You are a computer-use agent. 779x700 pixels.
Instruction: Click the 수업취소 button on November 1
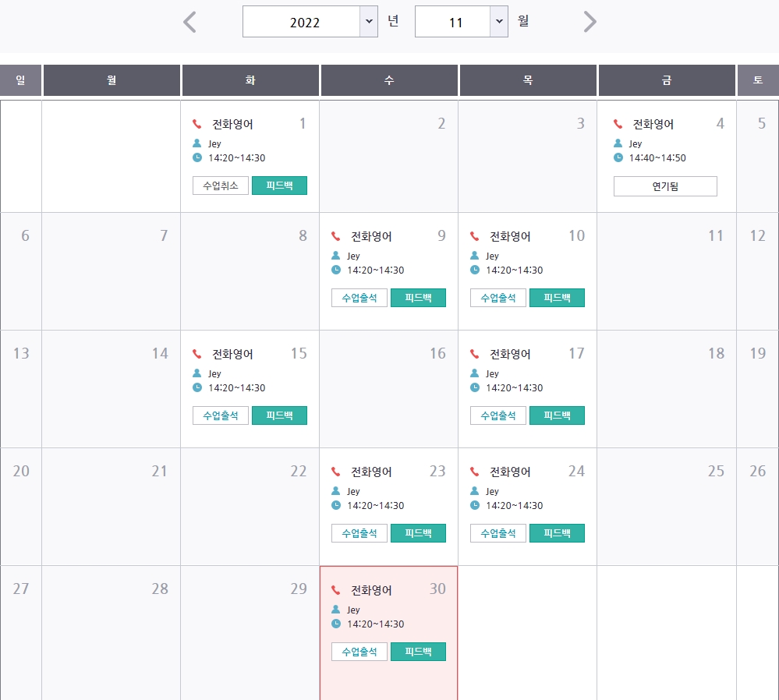[220, 186]
